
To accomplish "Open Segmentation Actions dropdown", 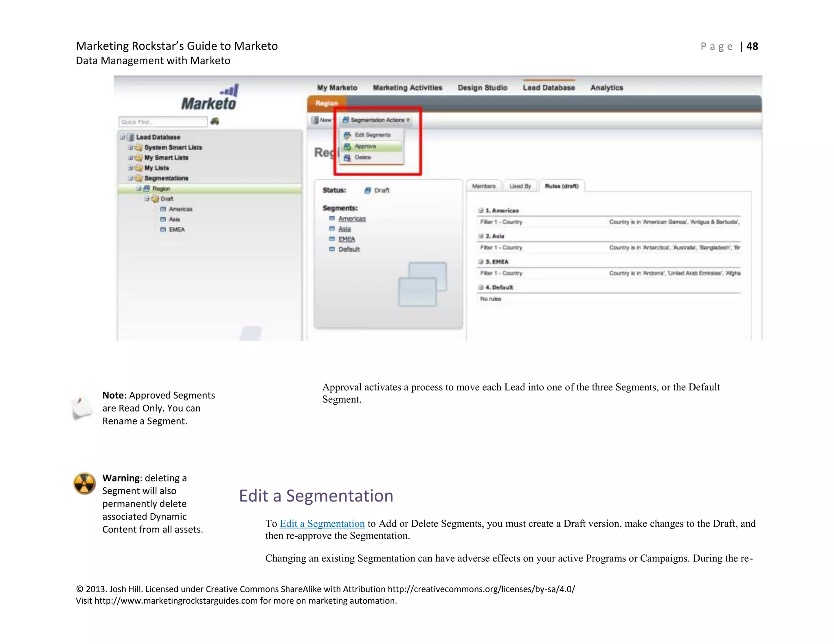I will [376, 120].
